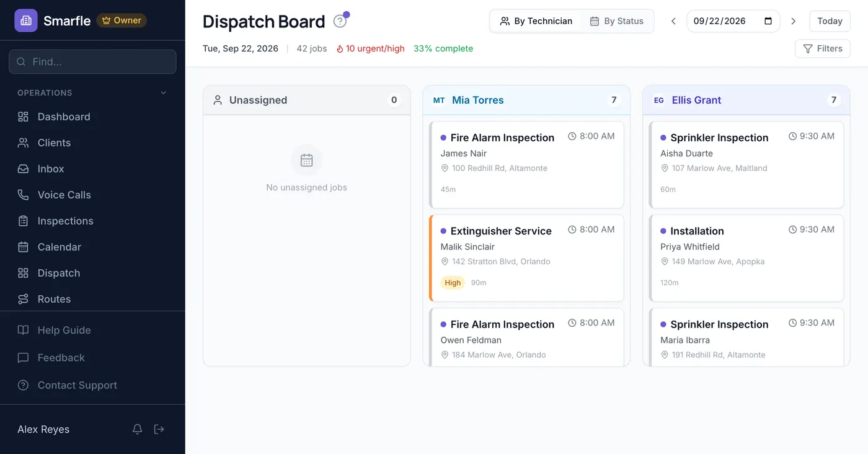Switch to By Status view

tap(616, 21)
